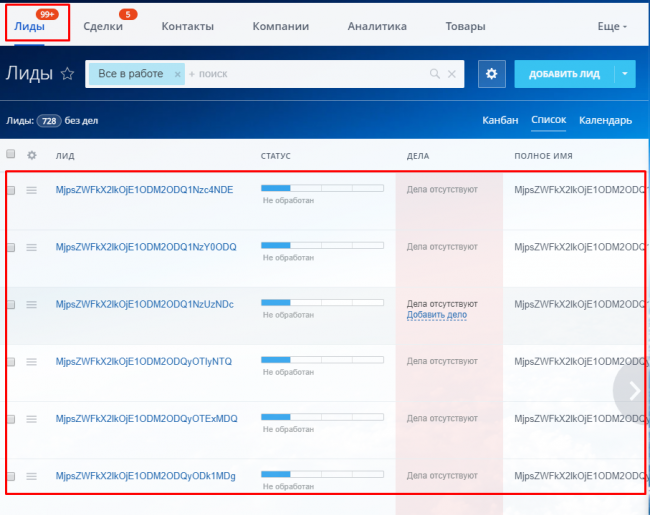650x515 pixels.
Task: Click the row menu icon of first lead
Action: 31,190
